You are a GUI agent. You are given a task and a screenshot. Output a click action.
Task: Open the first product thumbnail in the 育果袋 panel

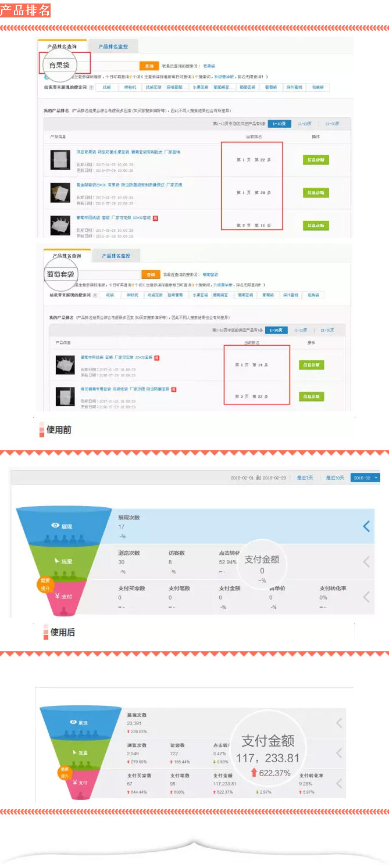(60, 159)
